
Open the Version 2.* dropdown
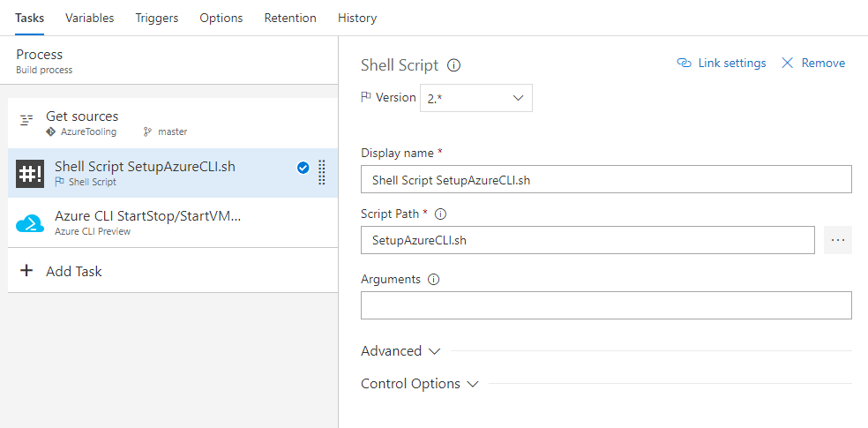point(475,98)
